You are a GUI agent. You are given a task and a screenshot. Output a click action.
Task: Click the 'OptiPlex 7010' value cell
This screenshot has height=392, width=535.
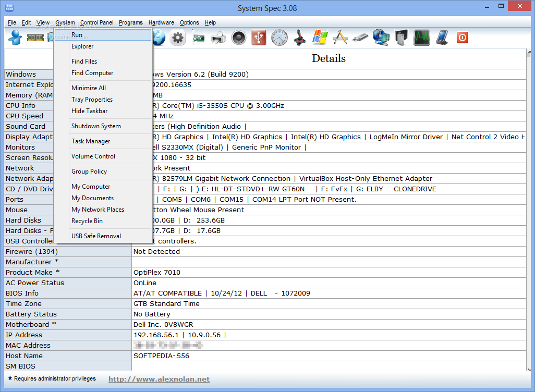pyautogui.click(x=329, y=272)
